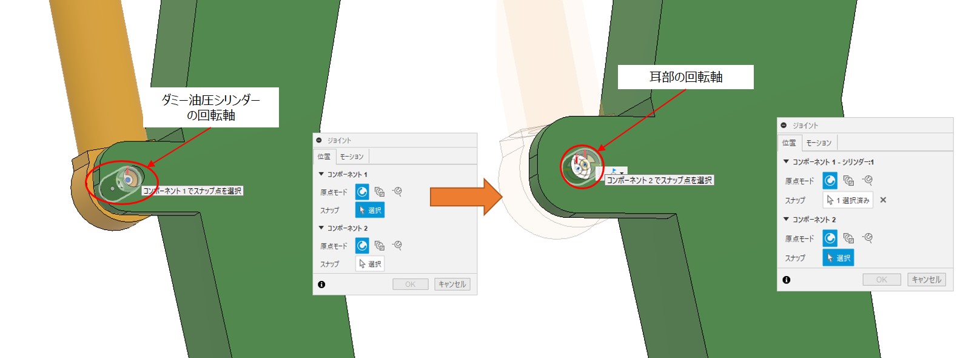
Task: Click info icon at bottom of right Joint dialog
Action: [x=786, y=280]
